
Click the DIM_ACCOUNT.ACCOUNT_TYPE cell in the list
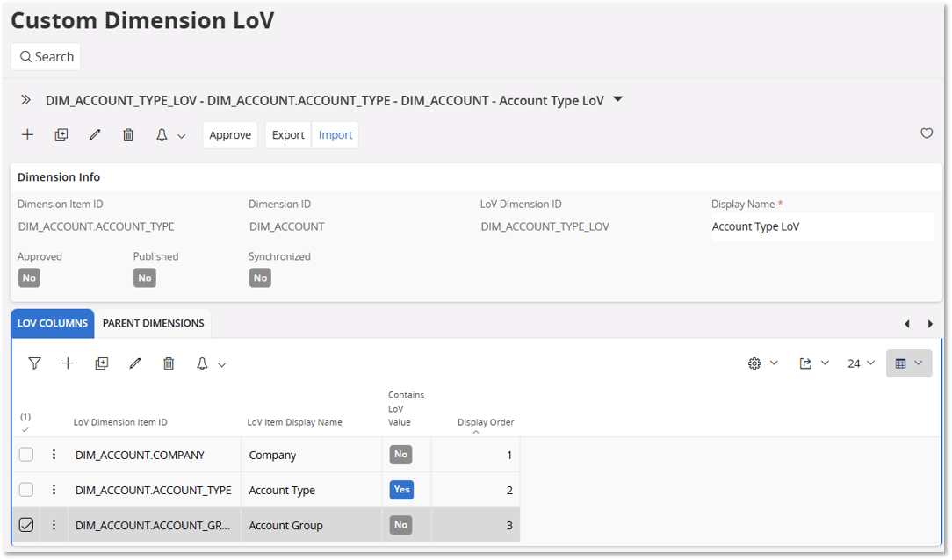[x=155, y=491]
